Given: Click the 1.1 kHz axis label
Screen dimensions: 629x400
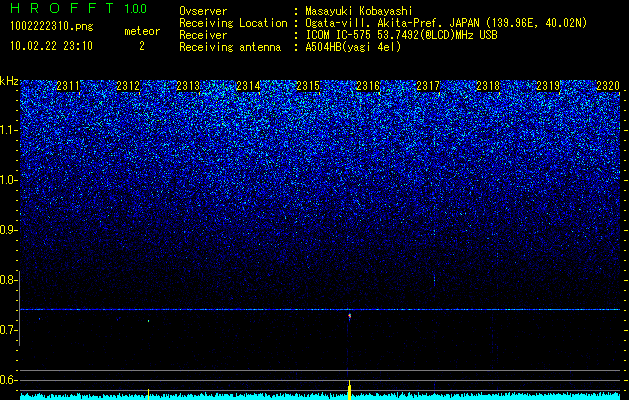Looking at the screenshot, I should [9, 130].
